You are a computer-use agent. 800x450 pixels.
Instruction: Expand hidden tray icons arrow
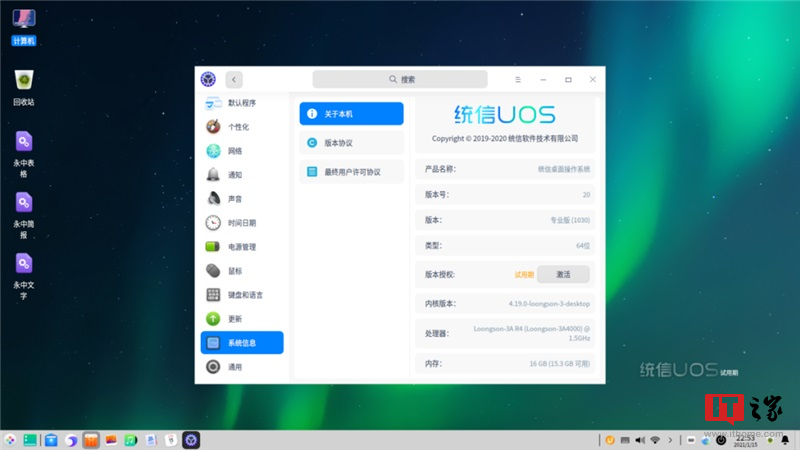tap(670, 440)
